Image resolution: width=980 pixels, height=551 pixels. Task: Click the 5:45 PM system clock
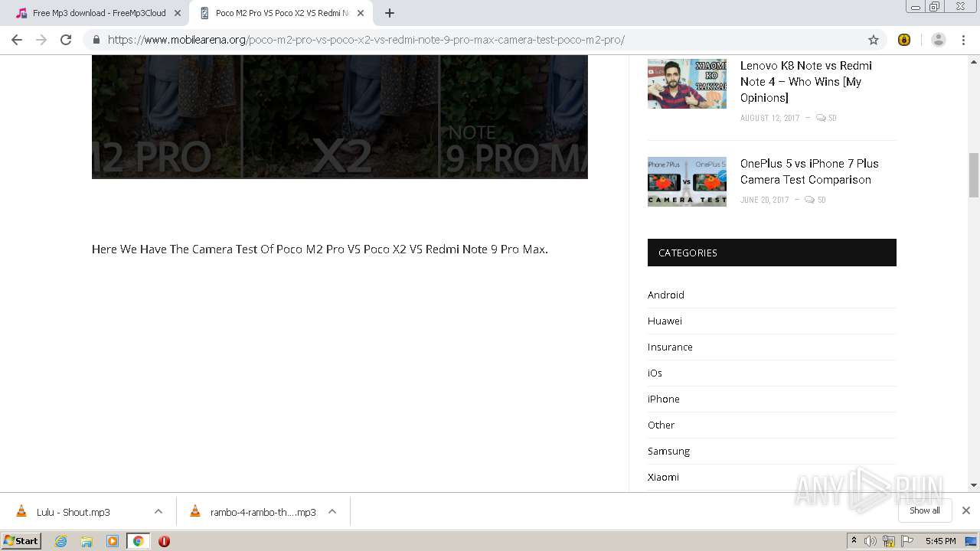940,541
